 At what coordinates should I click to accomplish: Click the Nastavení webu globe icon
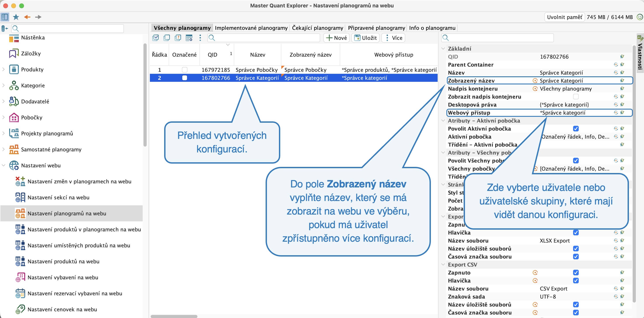click(14, 165)
